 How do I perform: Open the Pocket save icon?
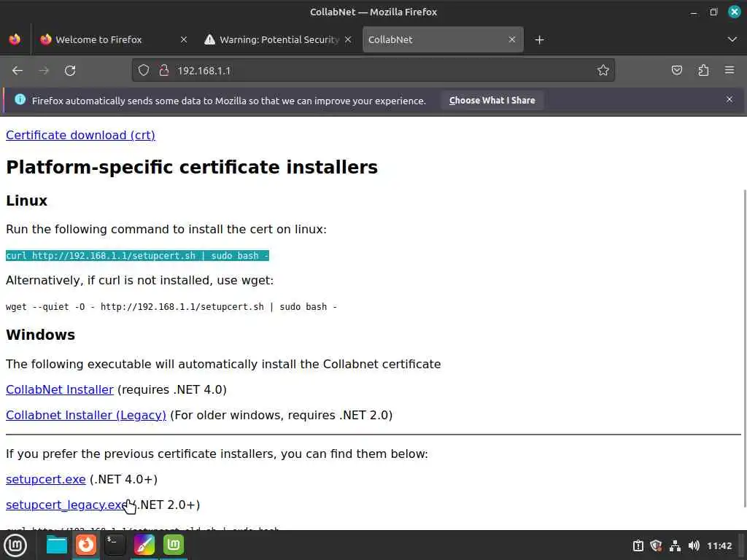coord(677,71)
